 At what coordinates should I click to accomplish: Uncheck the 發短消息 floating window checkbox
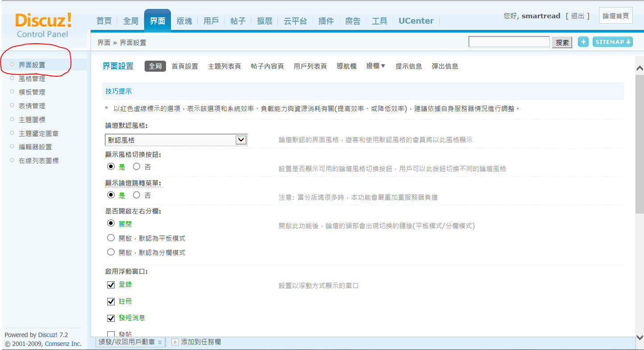(111, 318)
